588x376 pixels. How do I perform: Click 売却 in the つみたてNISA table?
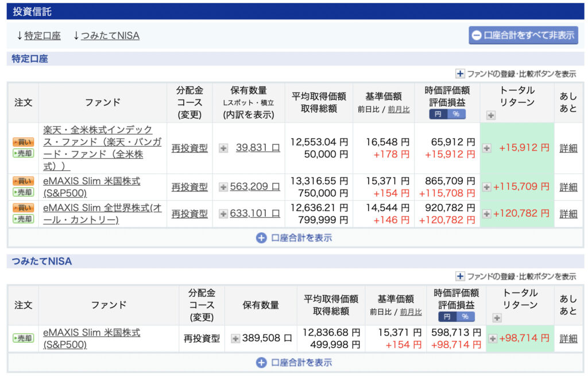[23, 338]
